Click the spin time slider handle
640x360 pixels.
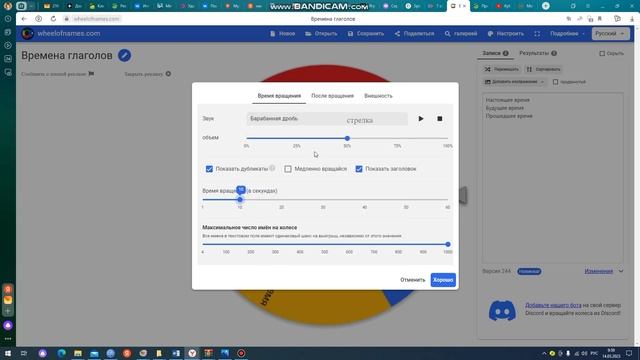click(x=240, y=200)
